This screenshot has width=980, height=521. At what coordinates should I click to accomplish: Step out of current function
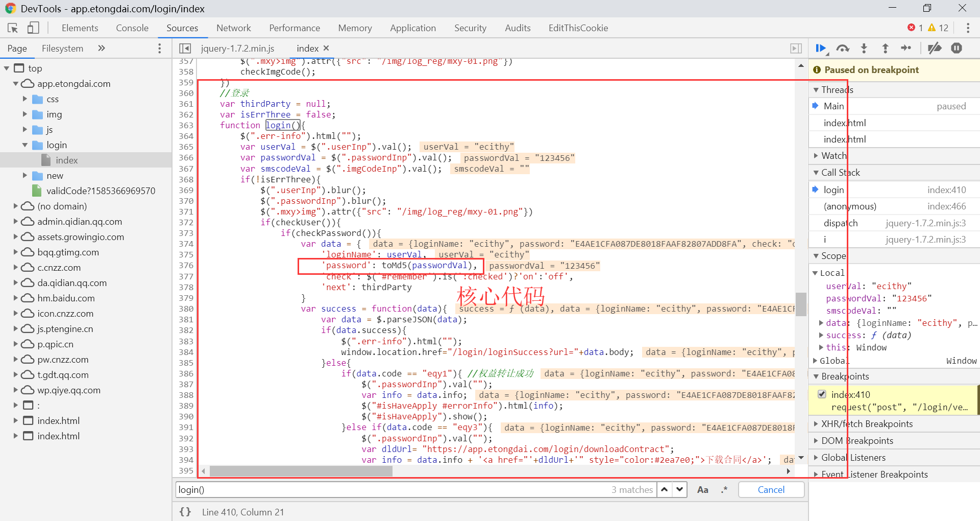tap(886, 49)
